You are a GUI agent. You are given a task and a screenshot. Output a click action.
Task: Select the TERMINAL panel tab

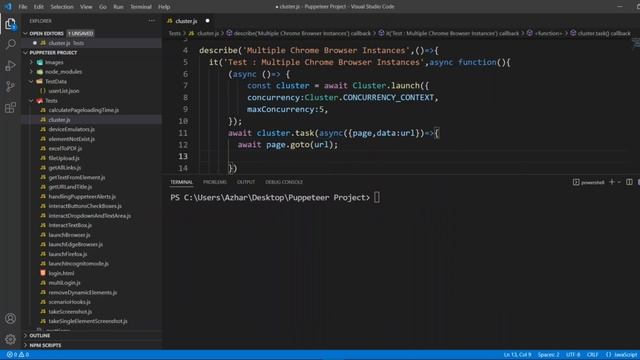(182, 182)
